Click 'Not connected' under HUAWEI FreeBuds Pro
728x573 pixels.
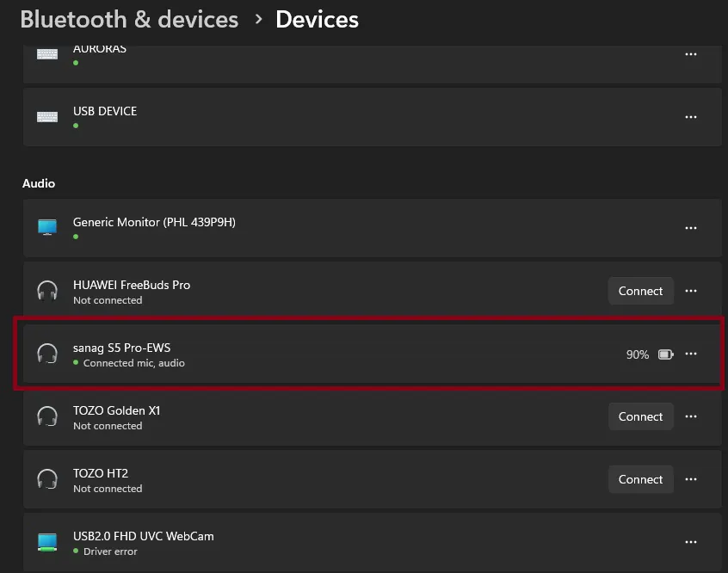click(x=108, y=300)
